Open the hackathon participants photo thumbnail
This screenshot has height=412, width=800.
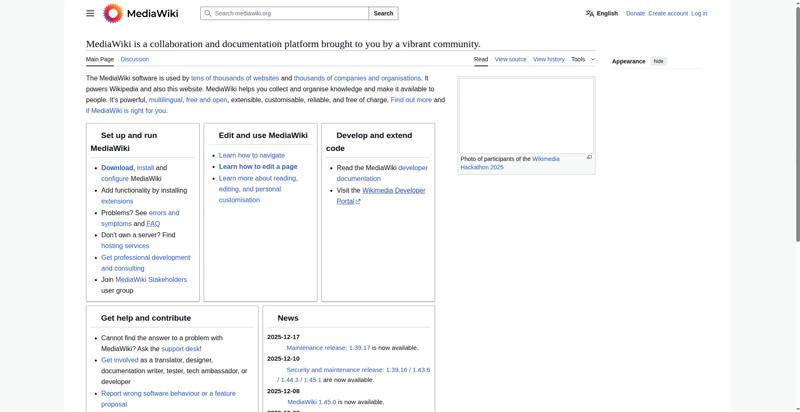tap(526, 115)
